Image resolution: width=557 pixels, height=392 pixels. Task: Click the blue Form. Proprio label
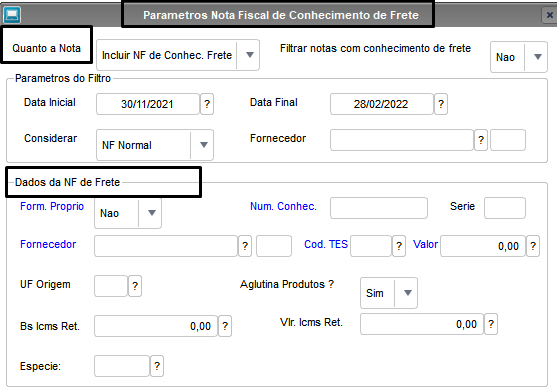point(52,206)
